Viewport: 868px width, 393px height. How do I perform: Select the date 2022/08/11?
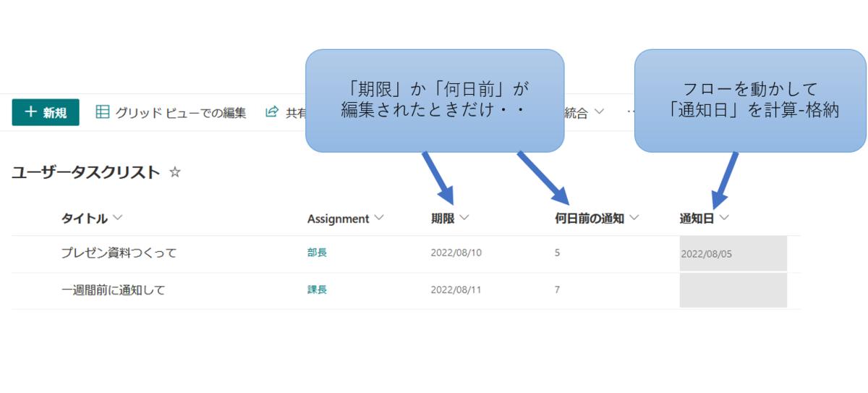[x=456, y=290]
